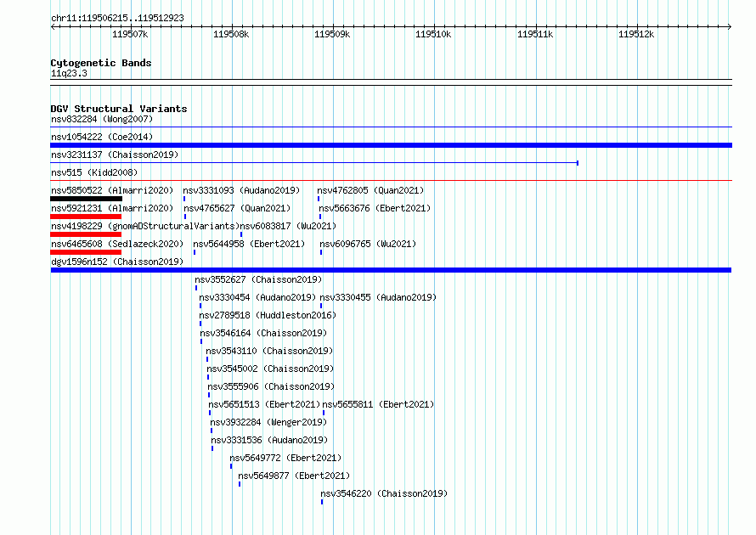Select nsv3330454 (Audano2019) label
Viewport: 756px width, 535px height.
[257, 297]
